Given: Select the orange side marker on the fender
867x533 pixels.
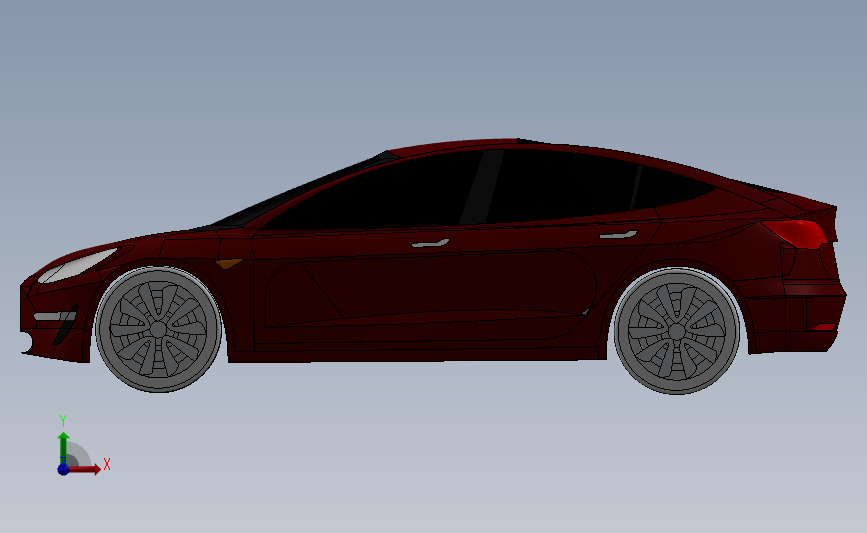Looking at the screenshot, I should click(x=228, y=263).
